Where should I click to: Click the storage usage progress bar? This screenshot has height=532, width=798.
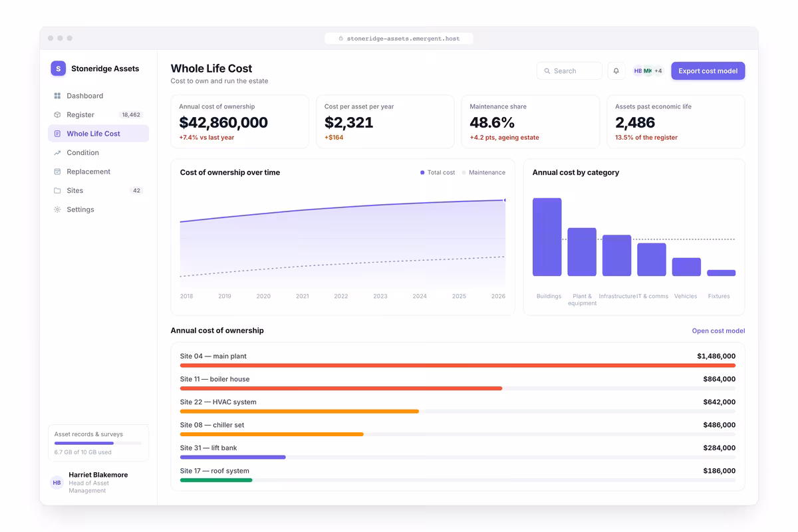click(x=98, y=443)
